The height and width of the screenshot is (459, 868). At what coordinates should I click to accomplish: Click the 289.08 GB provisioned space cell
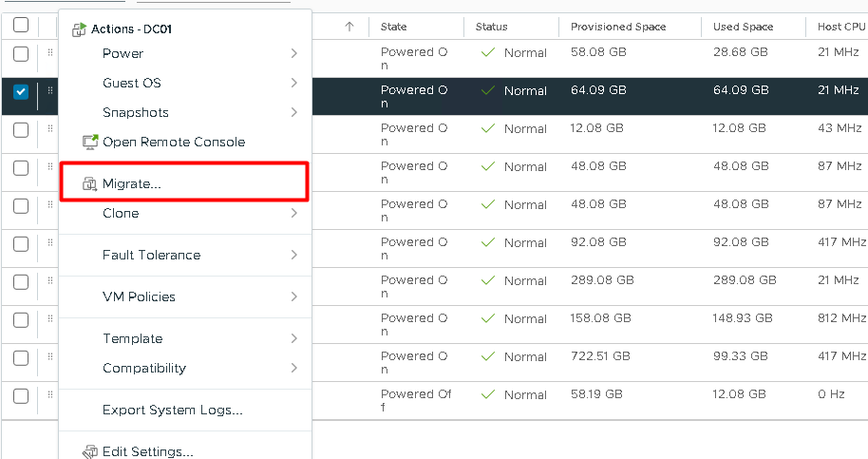click(602, 280)
